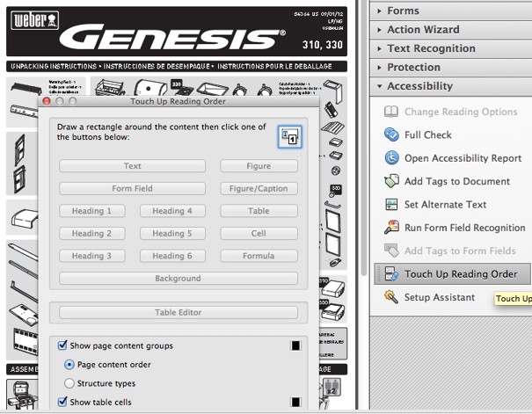Click the Set Alternate Text icon

coord(391,204)
